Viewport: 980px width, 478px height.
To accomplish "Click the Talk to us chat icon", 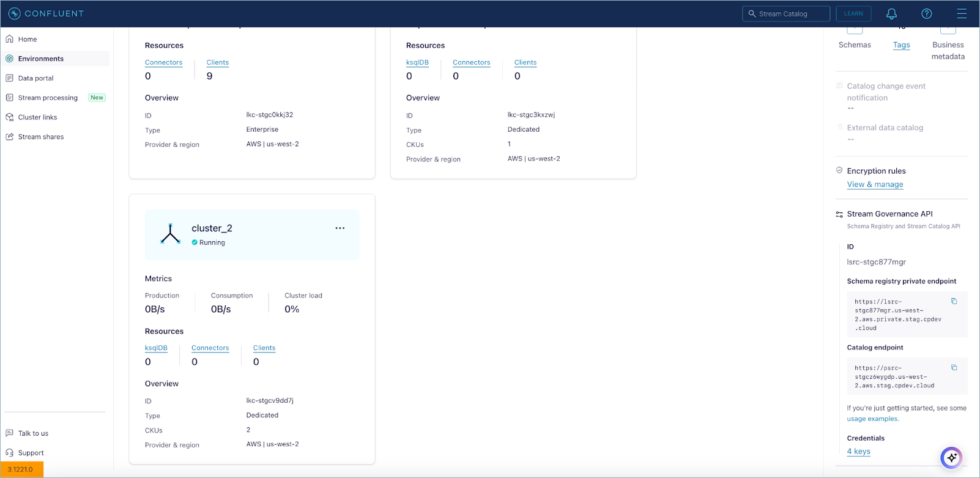I will (9, 433).
